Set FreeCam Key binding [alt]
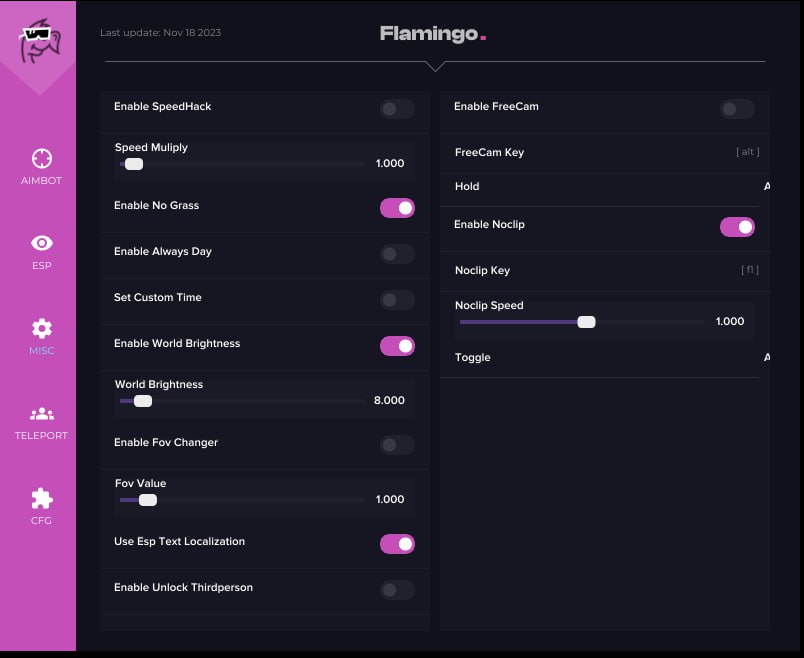 coord(748,152)
